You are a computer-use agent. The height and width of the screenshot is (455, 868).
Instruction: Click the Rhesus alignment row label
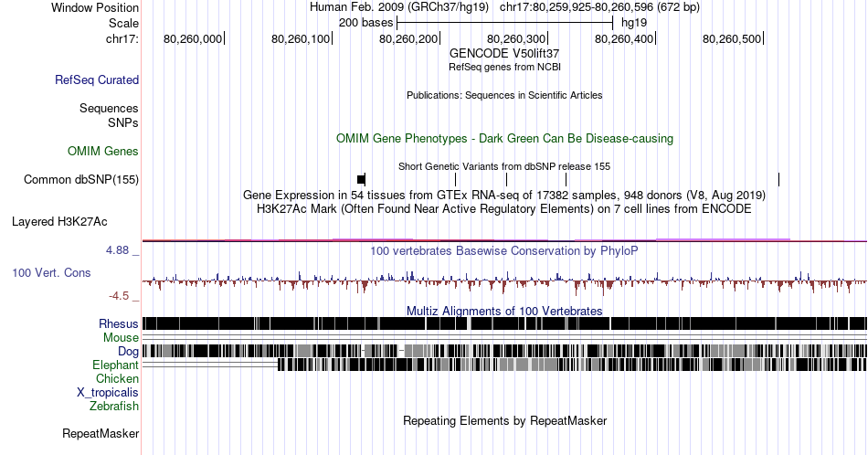click(119, 323)
